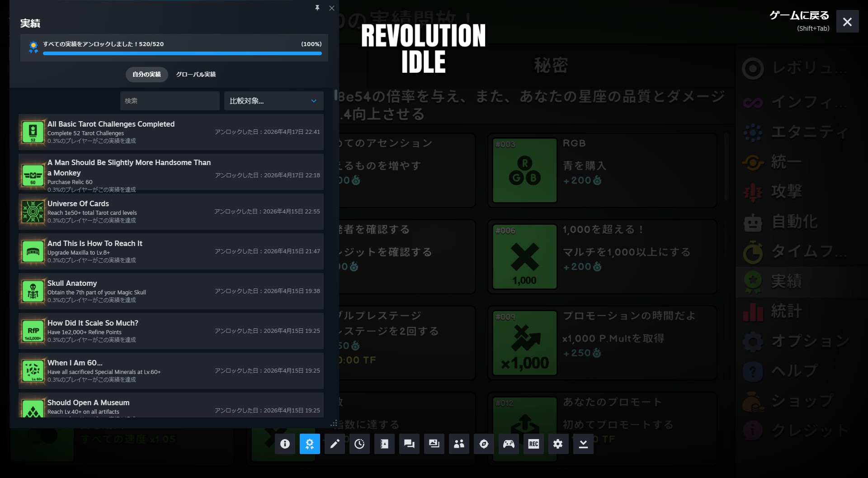Open the notes pencil icon in overlay toolbar

coord(335,444)
